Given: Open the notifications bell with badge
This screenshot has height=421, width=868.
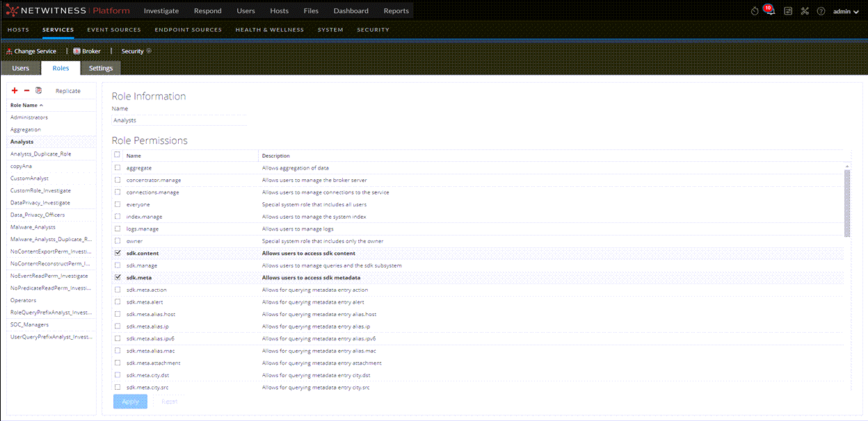Looking at the screenshot, I should coord(770,11).
